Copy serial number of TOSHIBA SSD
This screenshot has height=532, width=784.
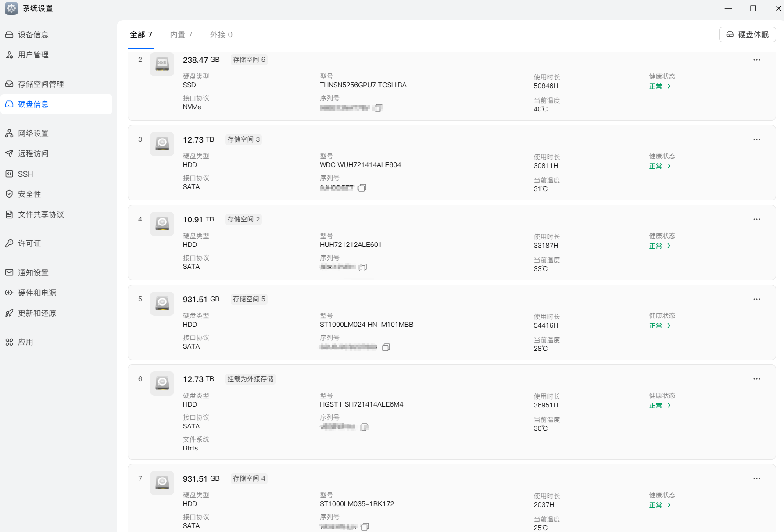pyautogui.click(x=379, y=108)
